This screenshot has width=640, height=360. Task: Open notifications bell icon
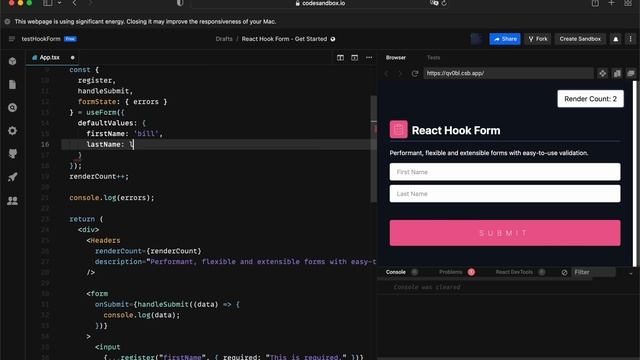click(616, 39)
